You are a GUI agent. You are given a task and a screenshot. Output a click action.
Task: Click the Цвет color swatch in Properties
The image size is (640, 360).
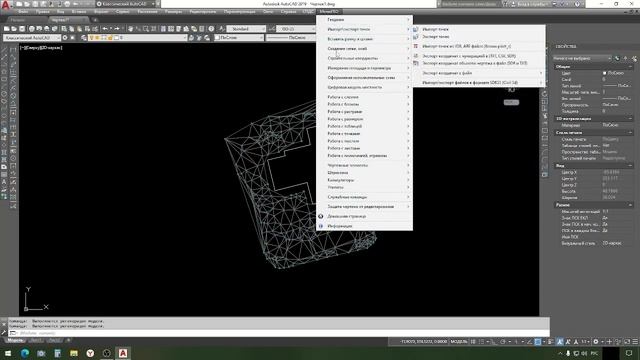[604, 73]
